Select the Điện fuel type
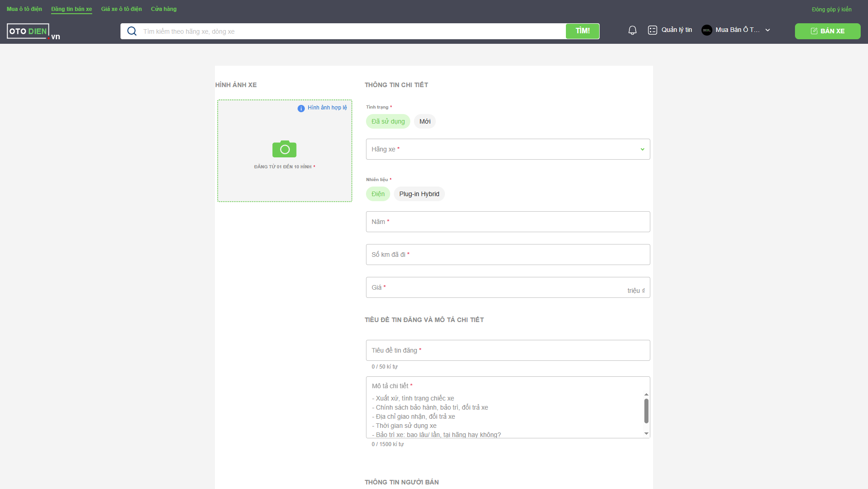Image resolution: width=868 pixels, height=489 pixels. [x=378, y=194]
